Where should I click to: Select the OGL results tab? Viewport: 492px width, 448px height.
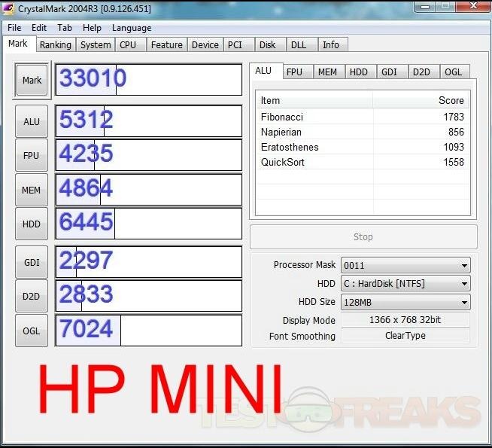453,72
